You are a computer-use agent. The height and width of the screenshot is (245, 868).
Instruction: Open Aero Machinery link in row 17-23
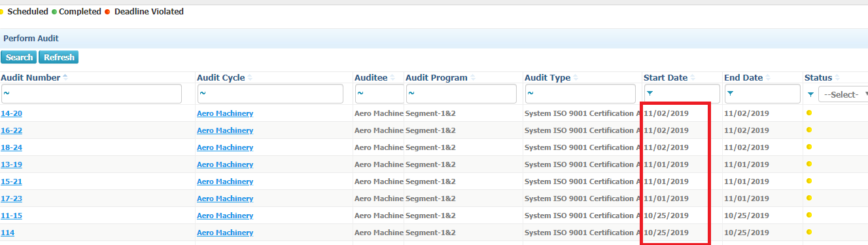click(x=225, y=198)
